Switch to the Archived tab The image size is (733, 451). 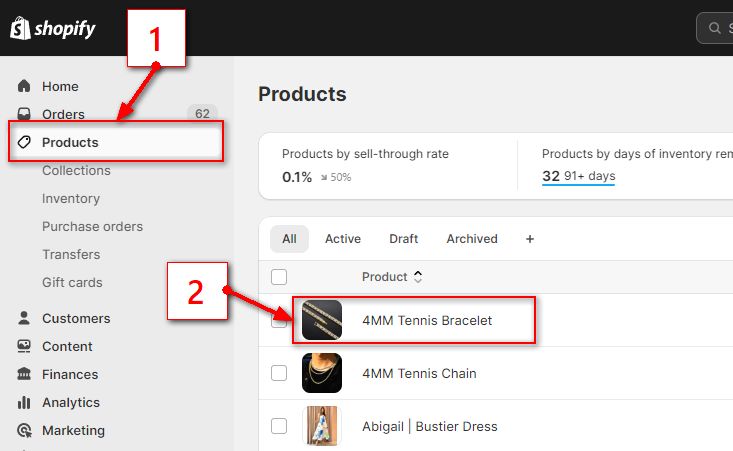472,239
